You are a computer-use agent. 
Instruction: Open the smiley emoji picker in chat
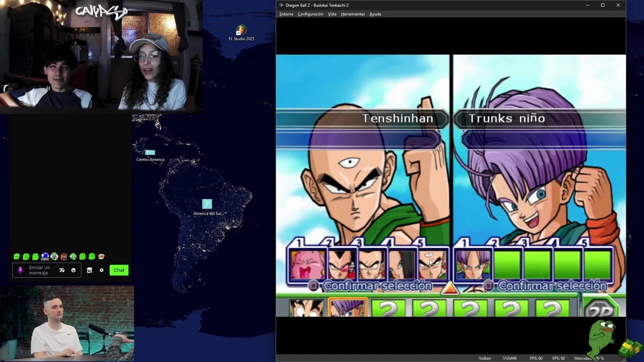pyautogui.click(x=73, y=270)
